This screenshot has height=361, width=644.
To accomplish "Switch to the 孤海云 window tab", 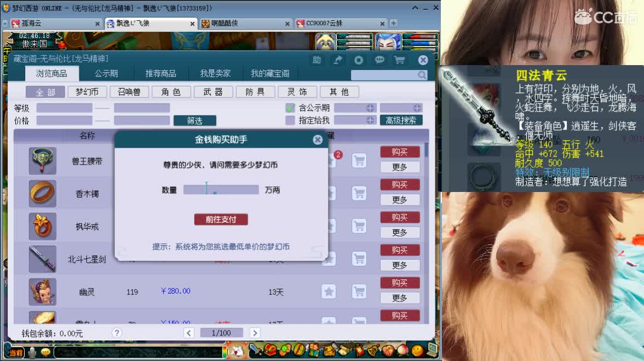I will coord(56,24).
